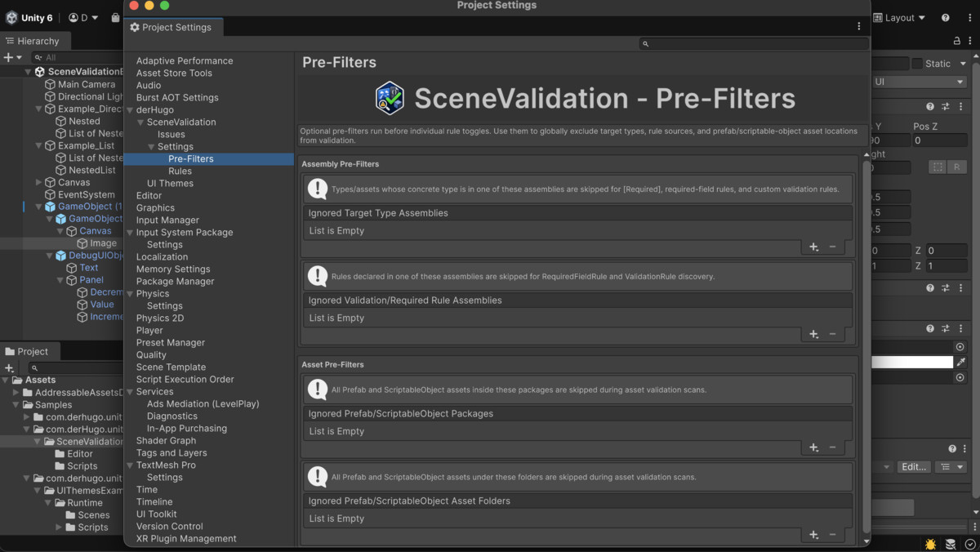Open the Issues page under SceneValidation
The image size is (980, 552).
coord(171,135)
